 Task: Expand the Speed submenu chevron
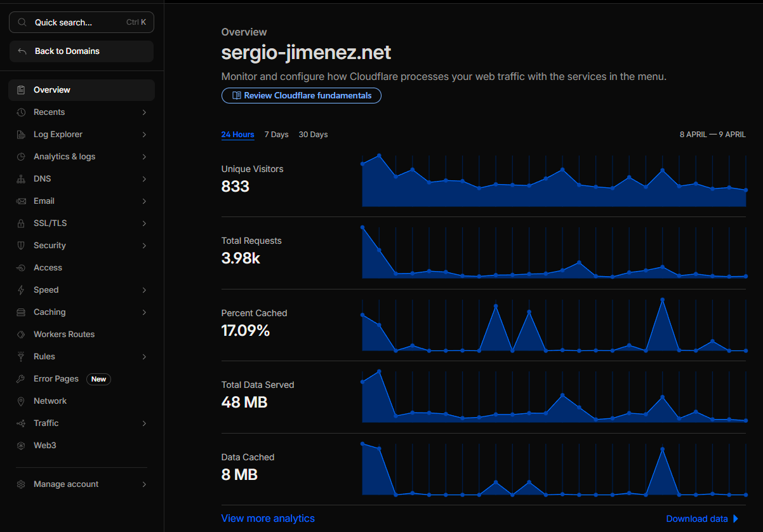(144, 290)
